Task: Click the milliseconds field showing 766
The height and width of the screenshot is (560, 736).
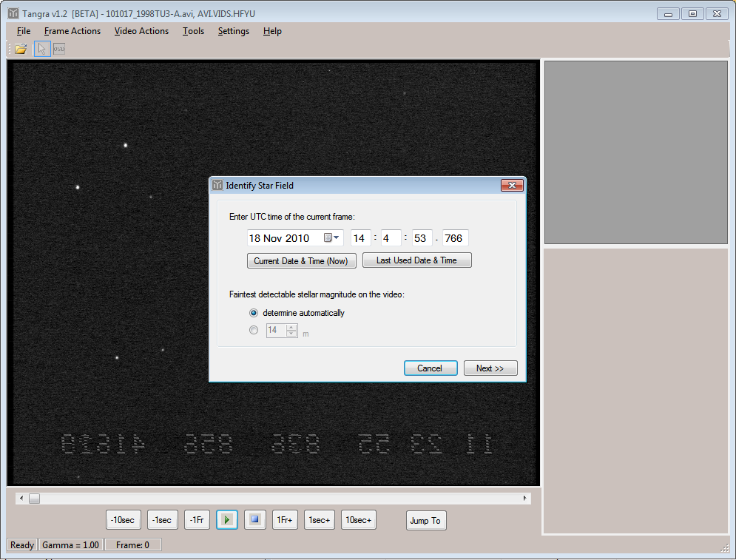Action: (x=454, y=238)
